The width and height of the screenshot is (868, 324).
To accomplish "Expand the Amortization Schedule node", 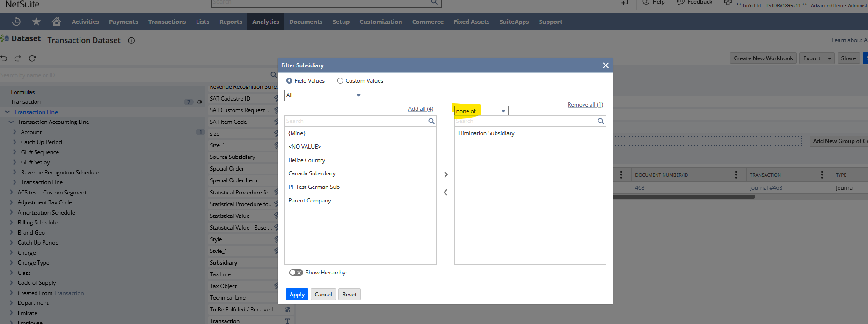I will (11, 213).
